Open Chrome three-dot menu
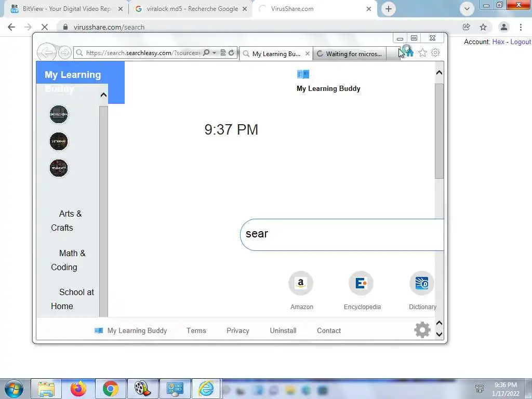The height and width of the screenshot is (399, 532). click(521, 27)
